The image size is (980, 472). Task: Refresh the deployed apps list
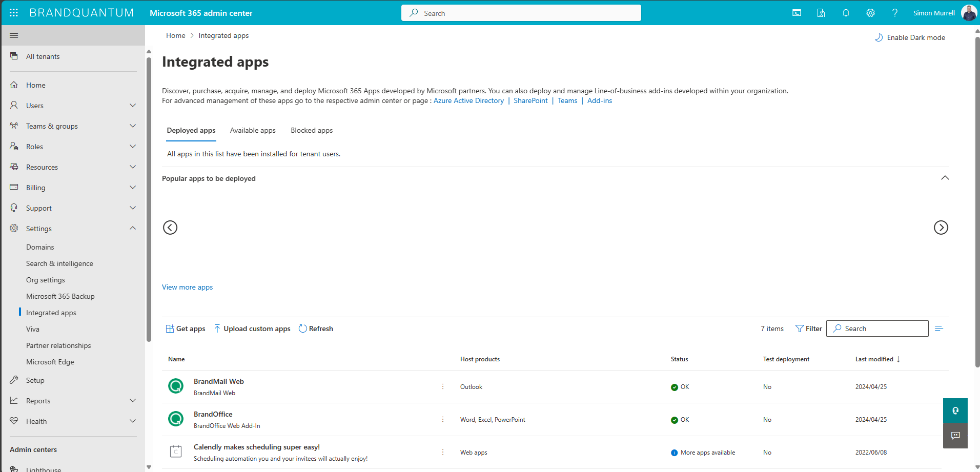coord(316,329)
